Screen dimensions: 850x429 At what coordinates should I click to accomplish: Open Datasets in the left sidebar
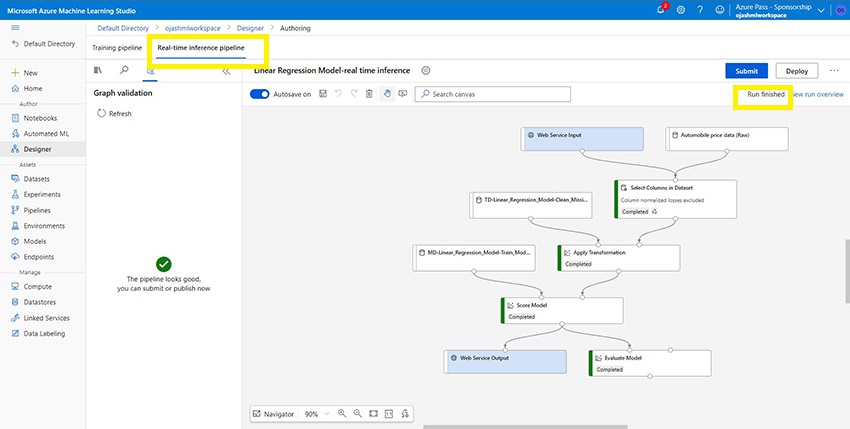[42, 179]
